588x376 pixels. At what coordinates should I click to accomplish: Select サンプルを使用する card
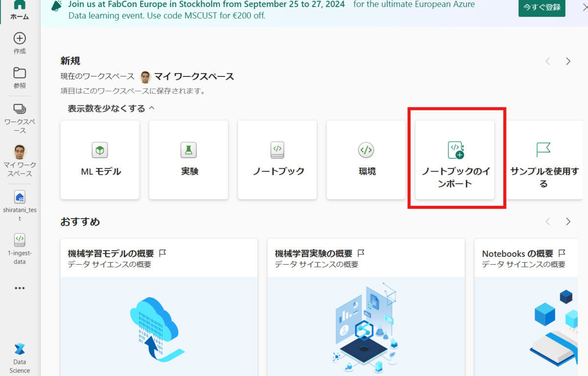point(543,160)
